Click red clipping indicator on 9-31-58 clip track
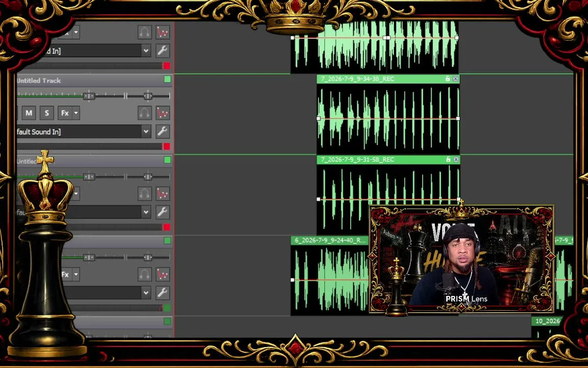Image resolution: width=588 pixels, height=368 pixels. click(166, 227)
